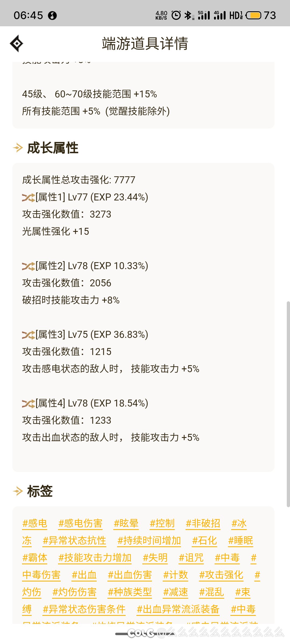Open the #眩晕 tag

coord(126,524)
